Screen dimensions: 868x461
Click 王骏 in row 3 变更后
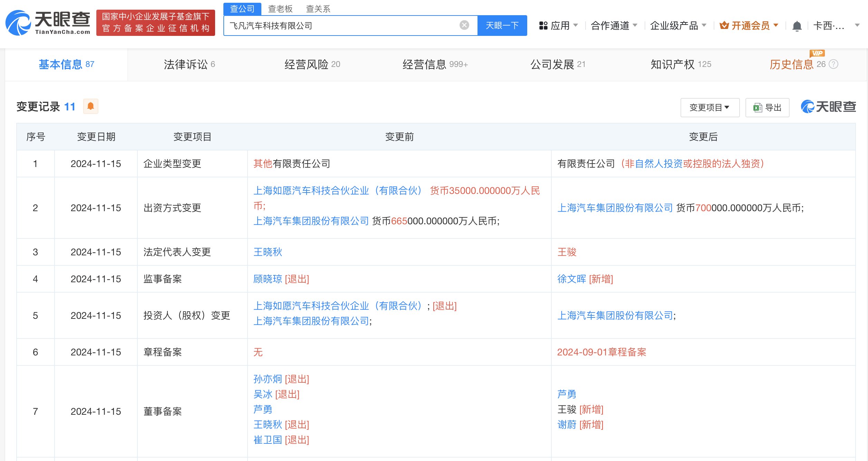point(567,252)
